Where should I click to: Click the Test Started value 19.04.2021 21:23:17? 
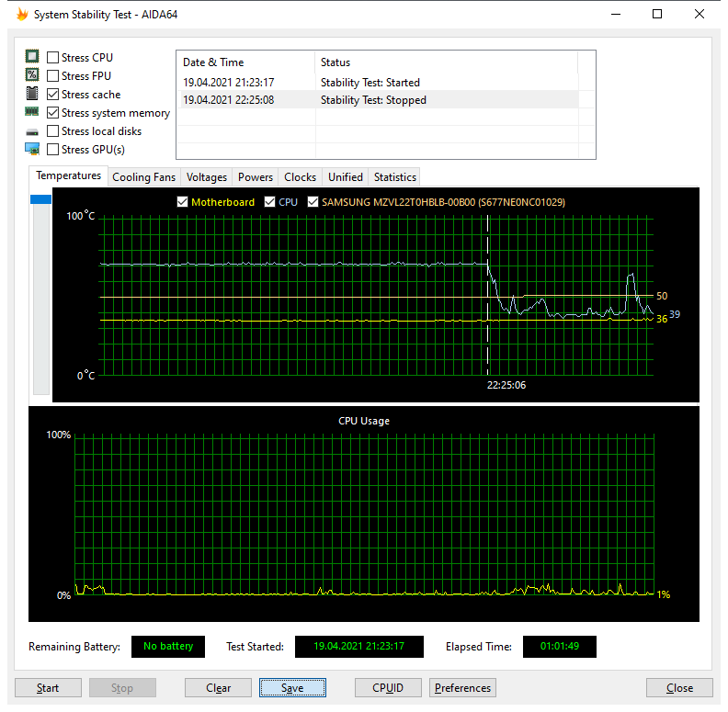click(358, 646)
